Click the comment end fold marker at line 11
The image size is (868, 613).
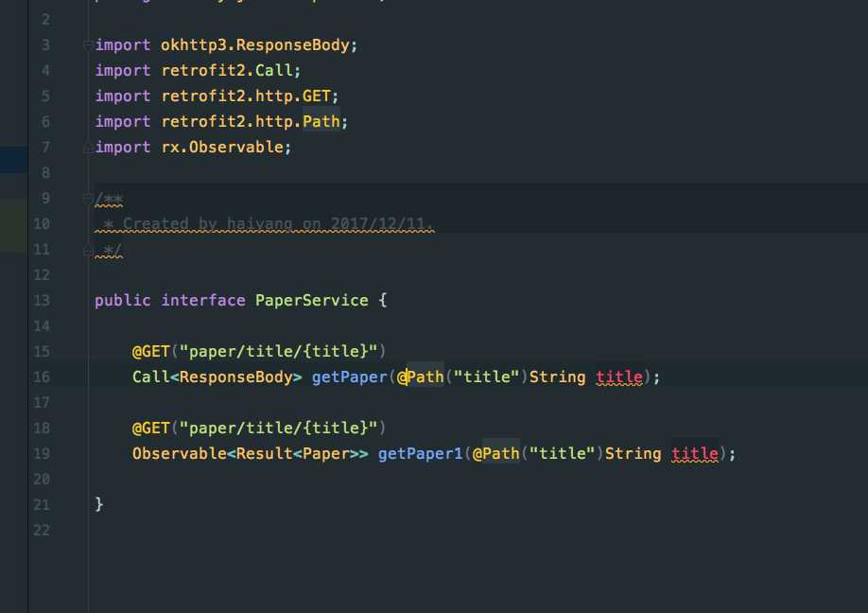(x=88, y=251)
